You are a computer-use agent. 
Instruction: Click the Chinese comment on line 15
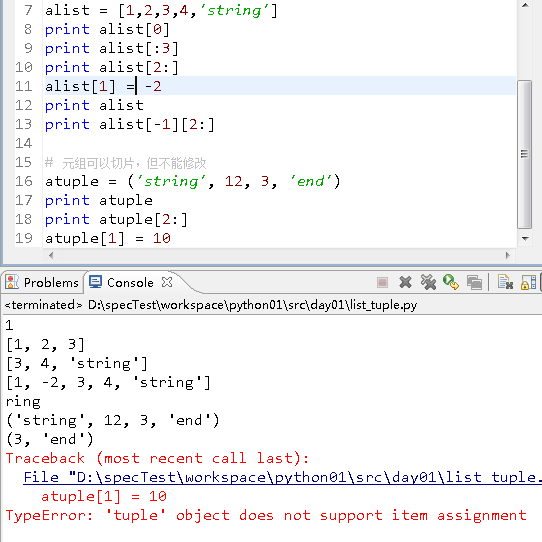pos(125,163)
